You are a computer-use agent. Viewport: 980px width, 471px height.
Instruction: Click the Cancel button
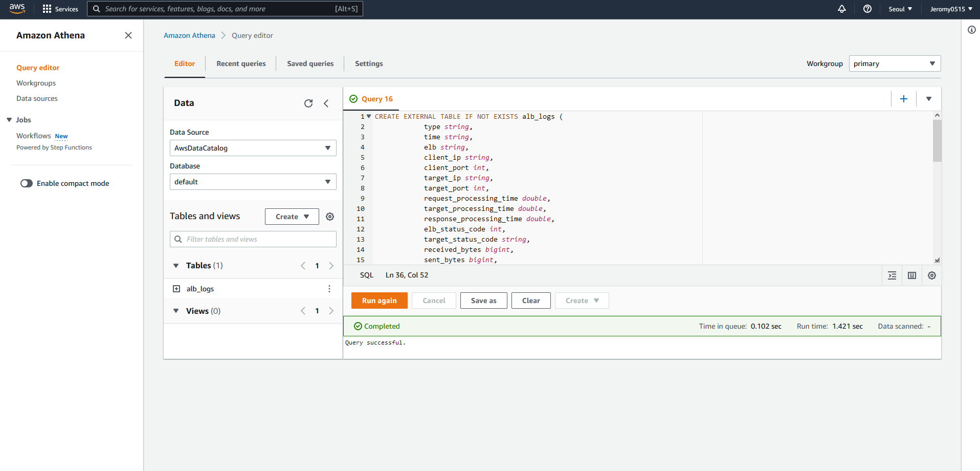pyautogui.click(x=434, y=301)
